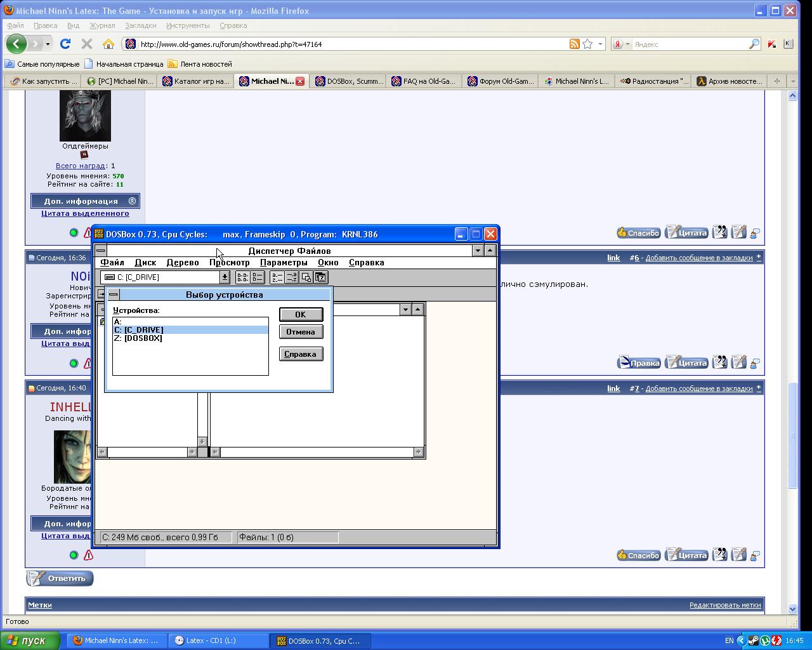Open the Firefox Закладки menu
The image size is (812, 650).
pyautogui.click(x=140, y=25)
